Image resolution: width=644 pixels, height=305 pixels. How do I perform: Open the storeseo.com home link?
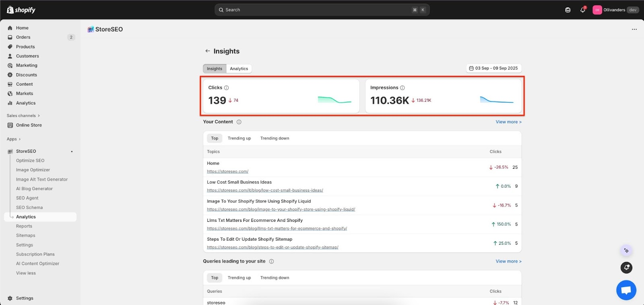point(227,172)
